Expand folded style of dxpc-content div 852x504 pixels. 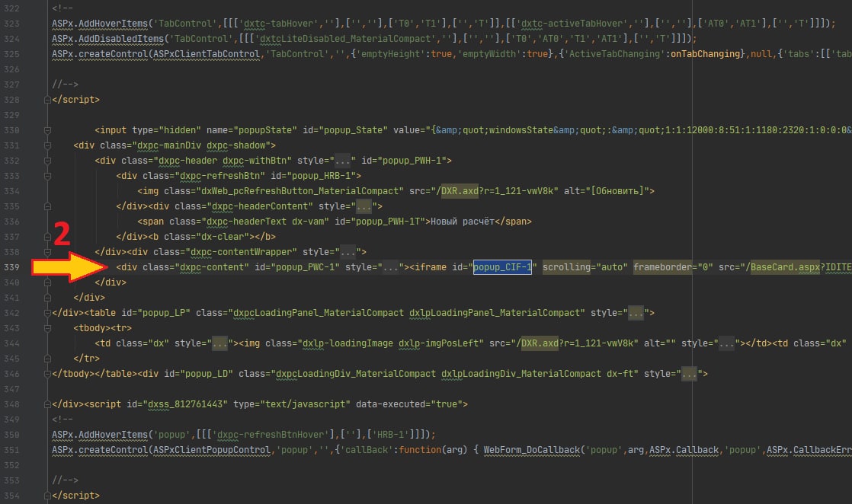tap(390, 267)
